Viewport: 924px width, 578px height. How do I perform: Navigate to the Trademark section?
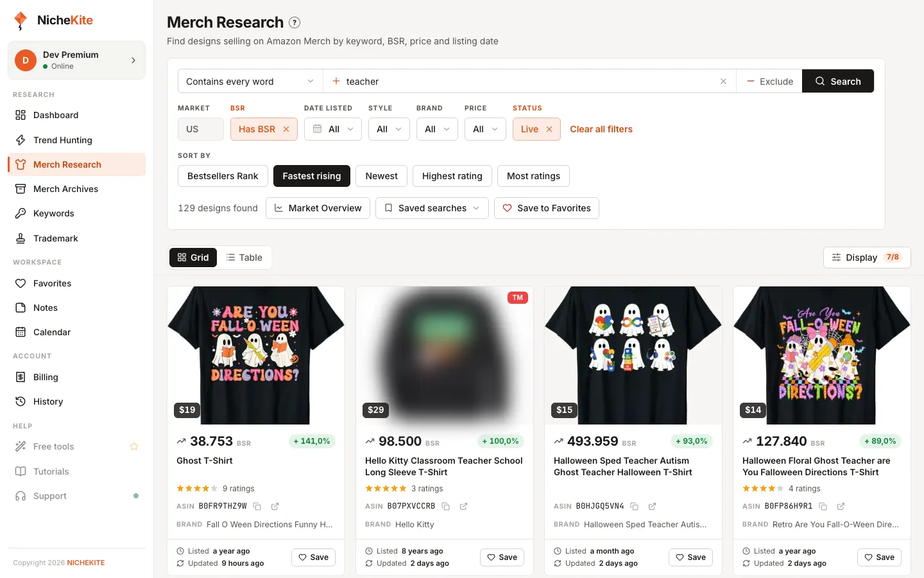76,238
